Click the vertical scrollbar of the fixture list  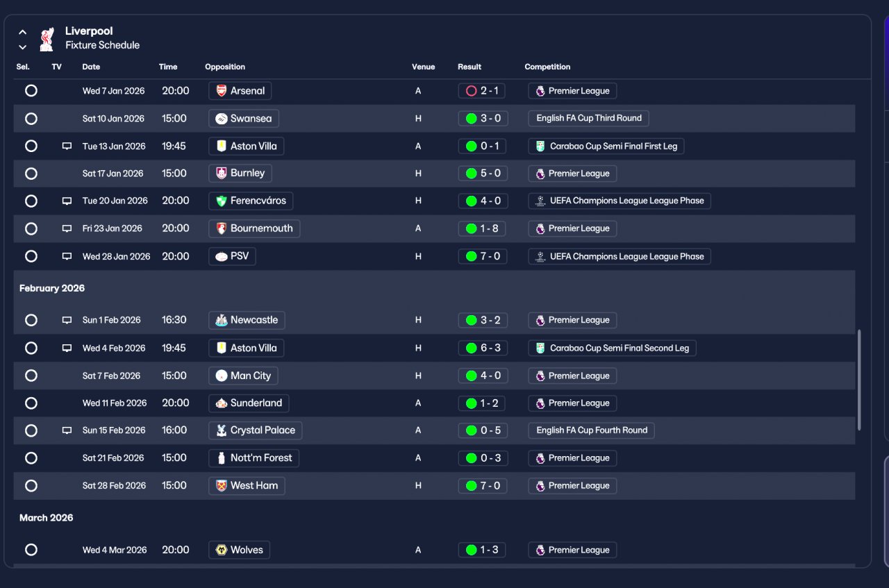(860, 380)
